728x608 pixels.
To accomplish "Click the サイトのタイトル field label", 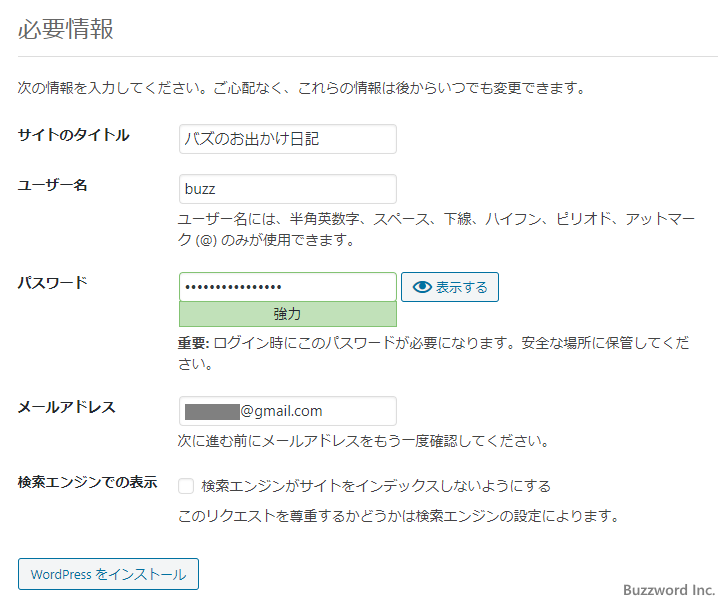I will coord(74,135).
